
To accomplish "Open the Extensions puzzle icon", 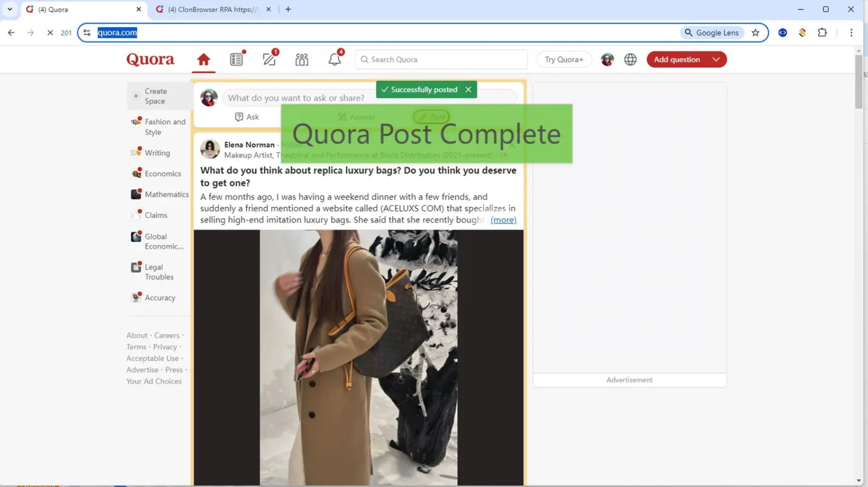I will click(x=823, y=33).
